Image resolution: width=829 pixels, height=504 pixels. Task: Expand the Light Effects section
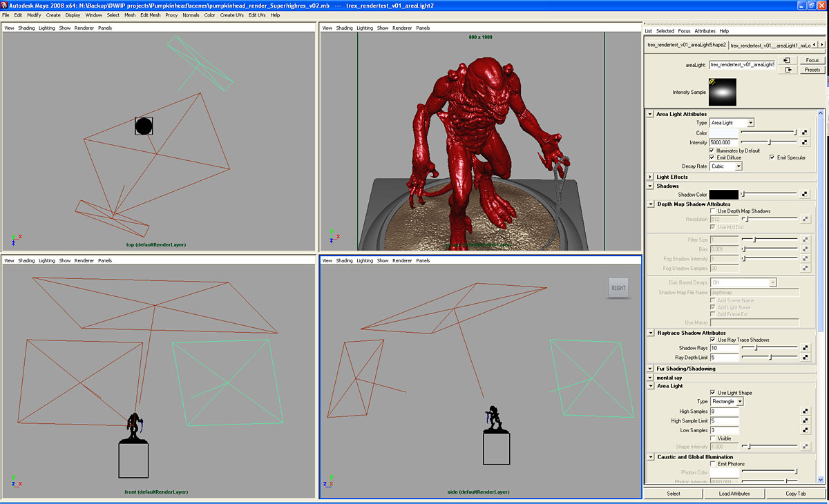650,177
